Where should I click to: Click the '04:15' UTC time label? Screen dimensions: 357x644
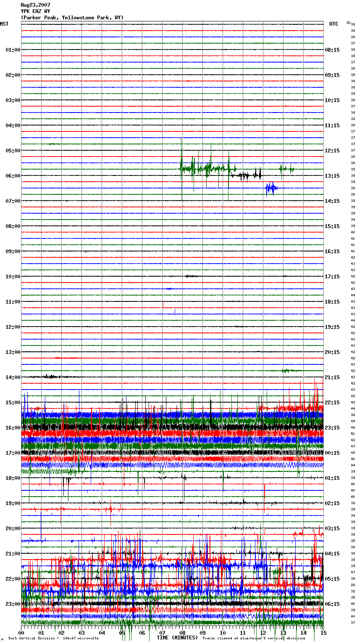pyautogui.click(x=332, y=554)
